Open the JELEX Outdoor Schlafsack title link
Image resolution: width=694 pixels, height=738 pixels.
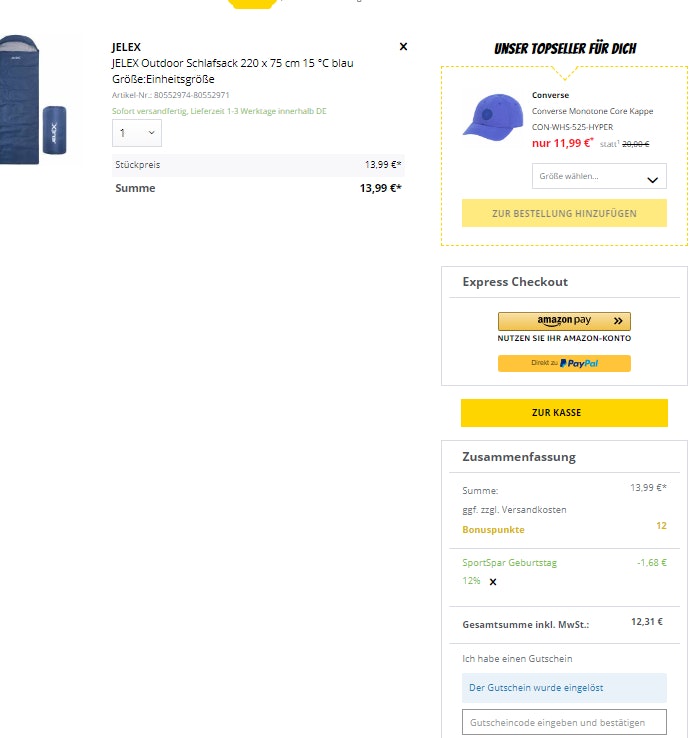tap(232, 63)
